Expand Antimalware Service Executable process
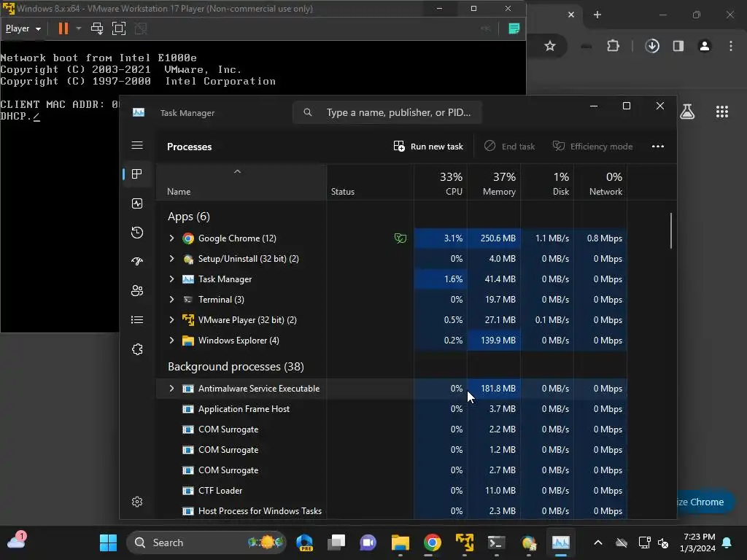 click(171, 389)
